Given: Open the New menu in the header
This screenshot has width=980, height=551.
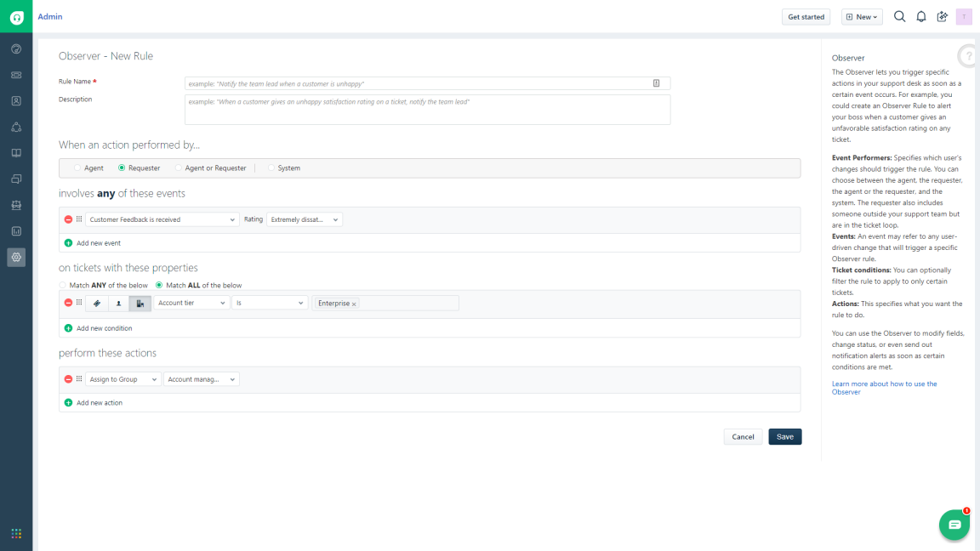Looking at the screenshot, I should point(862,16).
